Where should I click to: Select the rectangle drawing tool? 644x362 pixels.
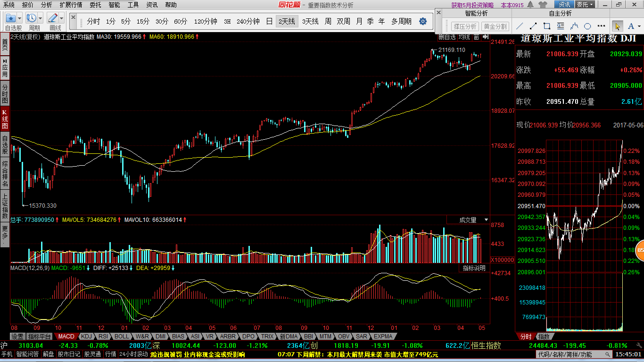[x=547, y=26]
